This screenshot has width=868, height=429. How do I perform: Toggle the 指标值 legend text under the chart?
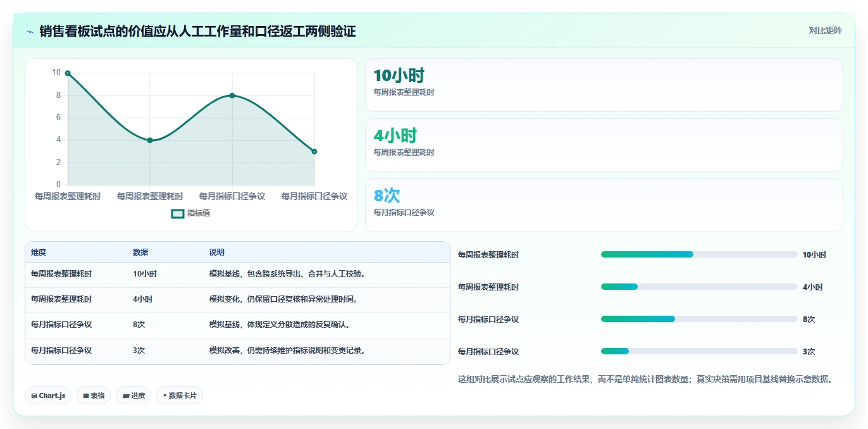(199, 214)
